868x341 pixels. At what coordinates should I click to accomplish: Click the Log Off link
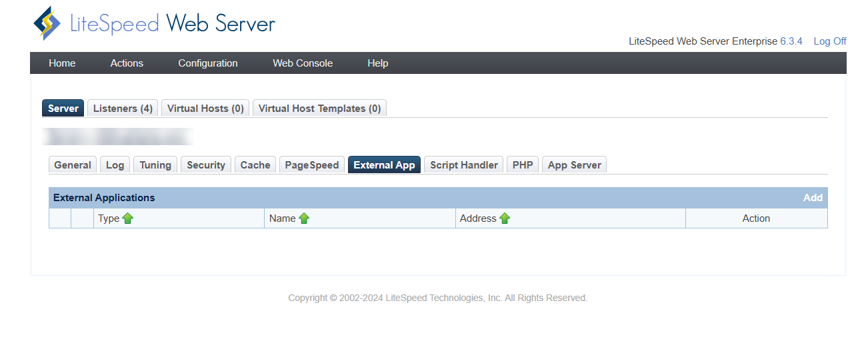coord(830,41)
